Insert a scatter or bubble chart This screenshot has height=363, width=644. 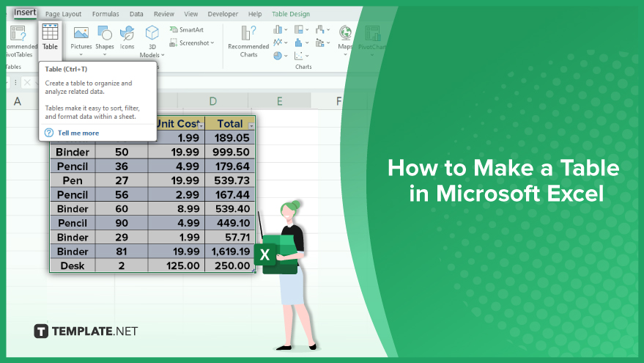point(299,56)
